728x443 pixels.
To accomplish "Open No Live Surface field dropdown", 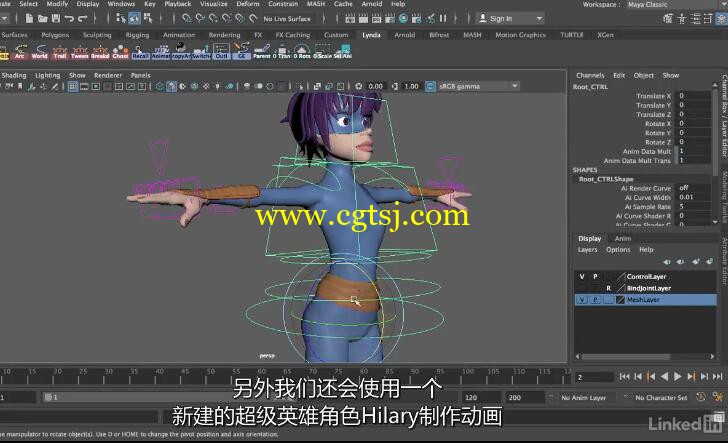I will [287, 19].
